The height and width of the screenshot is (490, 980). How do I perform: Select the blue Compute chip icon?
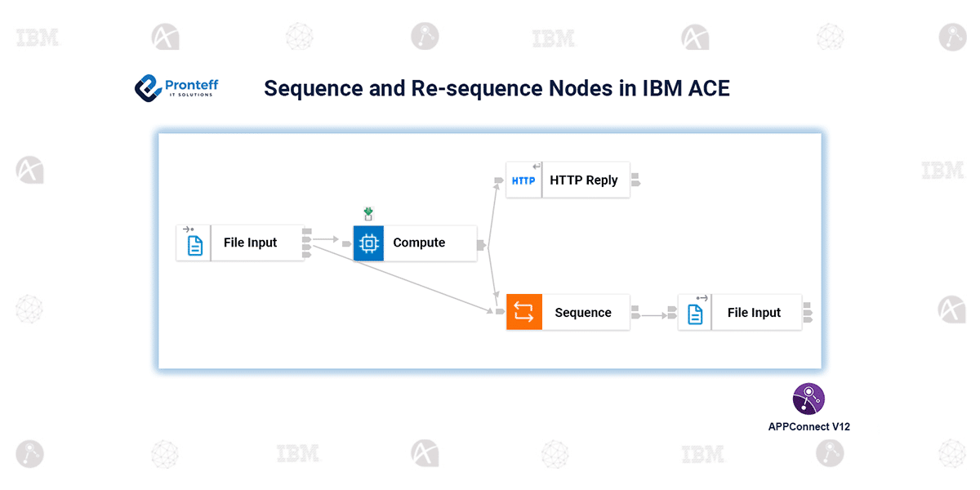pos(368,243)
